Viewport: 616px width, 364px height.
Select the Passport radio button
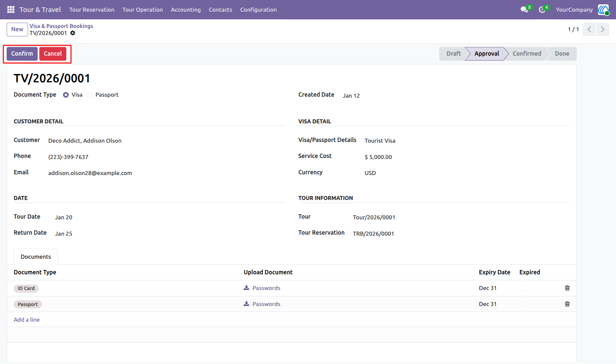point(90,95)
